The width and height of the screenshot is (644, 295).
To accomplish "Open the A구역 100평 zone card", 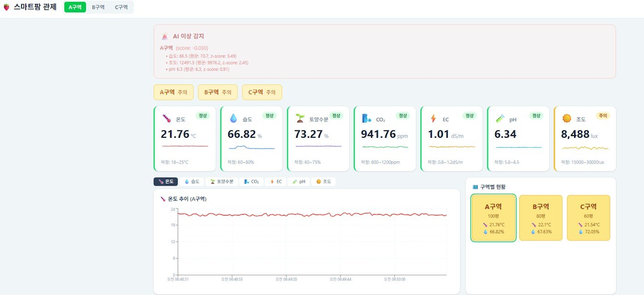I will [x=494, y=218].
